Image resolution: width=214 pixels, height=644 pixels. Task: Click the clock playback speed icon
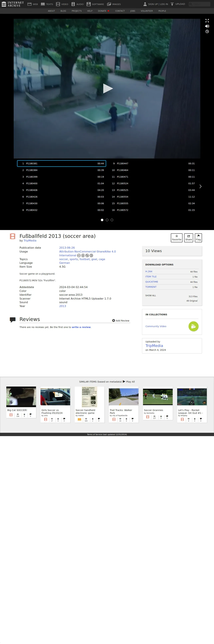point(207,31)
